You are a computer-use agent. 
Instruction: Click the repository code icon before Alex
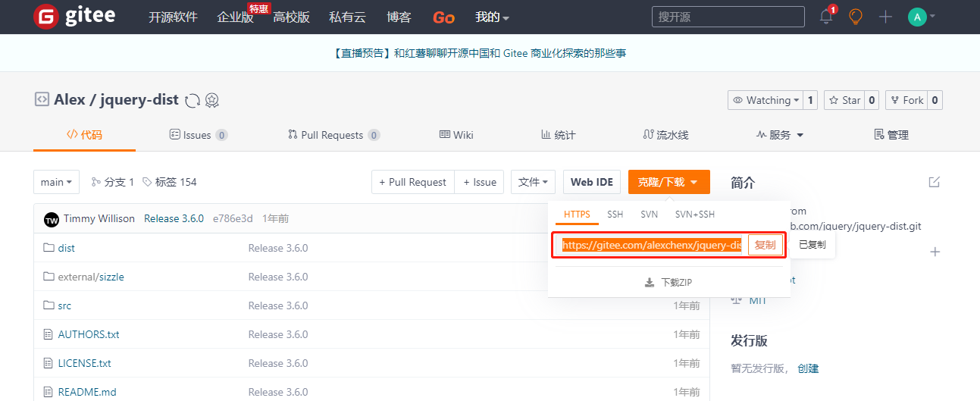tap(42, 99)
